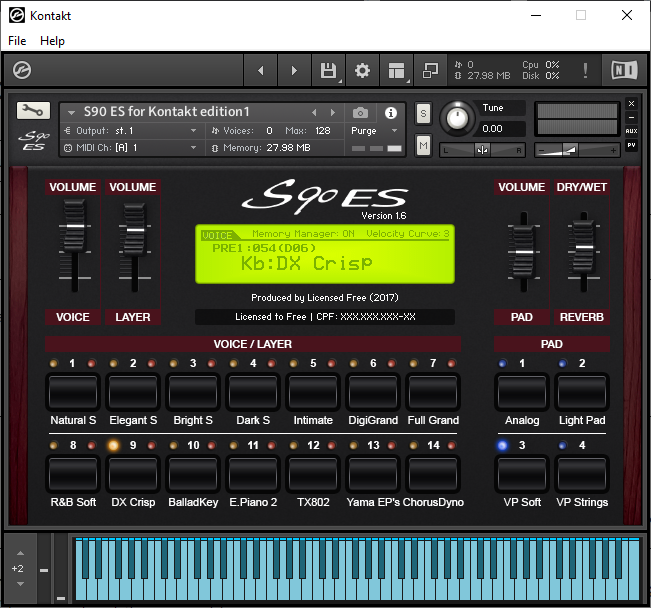Select the BalladKey voice button
This screenshot has width=651, height=608.
click(193, 474)
